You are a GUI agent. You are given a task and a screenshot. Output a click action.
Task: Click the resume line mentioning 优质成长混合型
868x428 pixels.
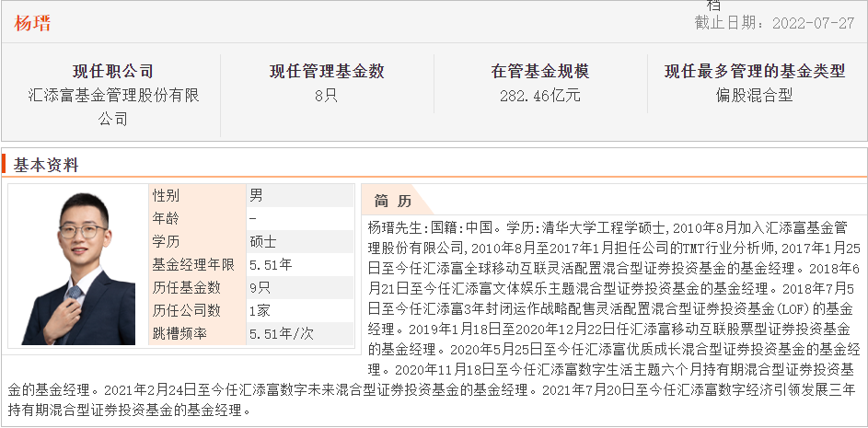(x=615, y=350)
